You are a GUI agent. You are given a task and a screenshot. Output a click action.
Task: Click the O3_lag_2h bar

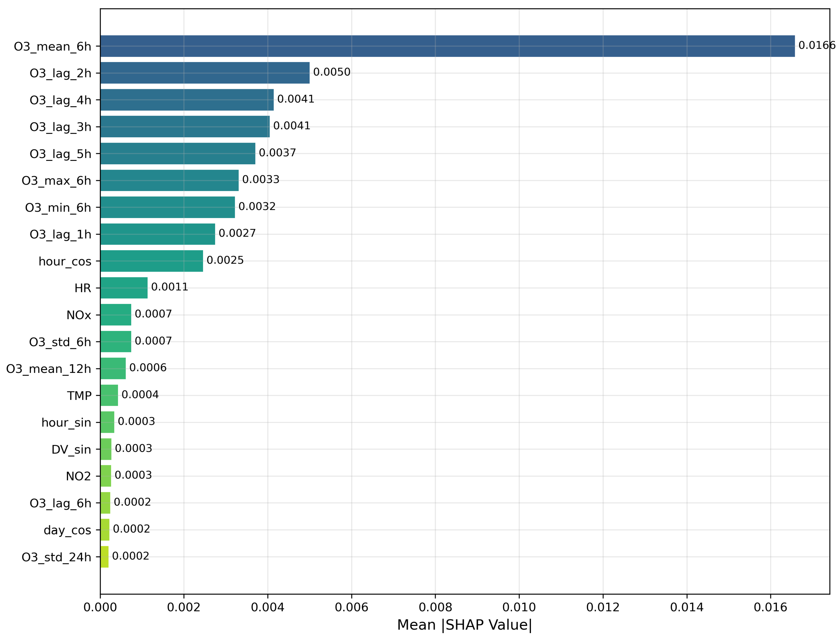click(x=205, y=73)
